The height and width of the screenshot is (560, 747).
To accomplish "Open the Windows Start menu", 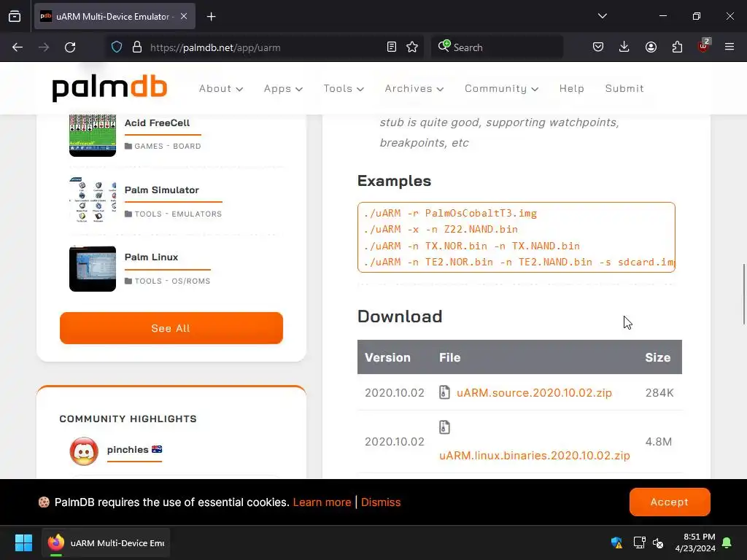I will pyautogui.click(x=23, y=542).
